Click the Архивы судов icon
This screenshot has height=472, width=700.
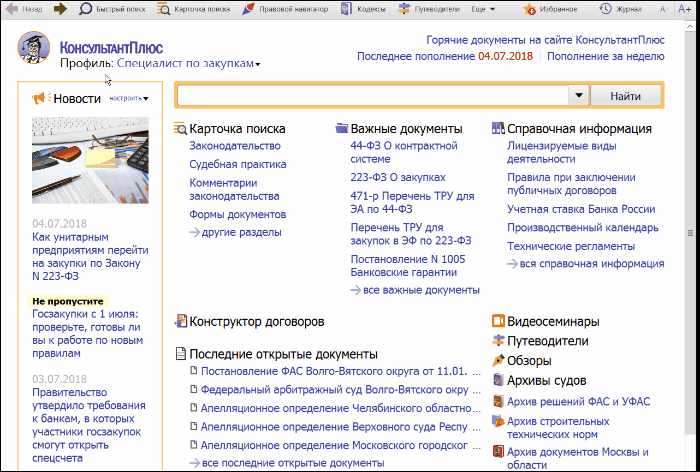(498, 380)
